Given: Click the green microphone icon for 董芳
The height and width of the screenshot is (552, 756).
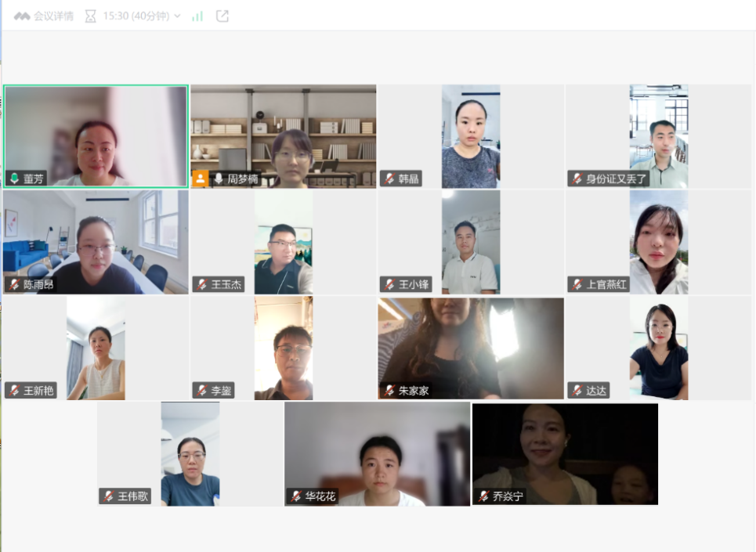Looking at the screenshot, I should click(14, 179).
